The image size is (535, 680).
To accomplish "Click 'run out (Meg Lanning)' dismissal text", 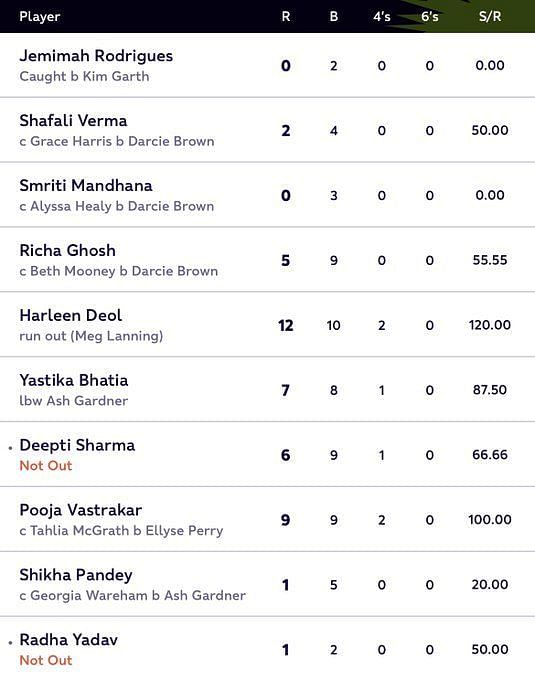I will [91, 336].
